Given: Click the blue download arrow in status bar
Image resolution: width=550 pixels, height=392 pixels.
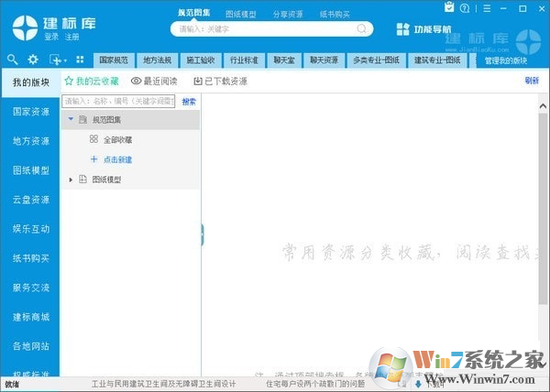Looking at the screenshot, I should 418,385.
